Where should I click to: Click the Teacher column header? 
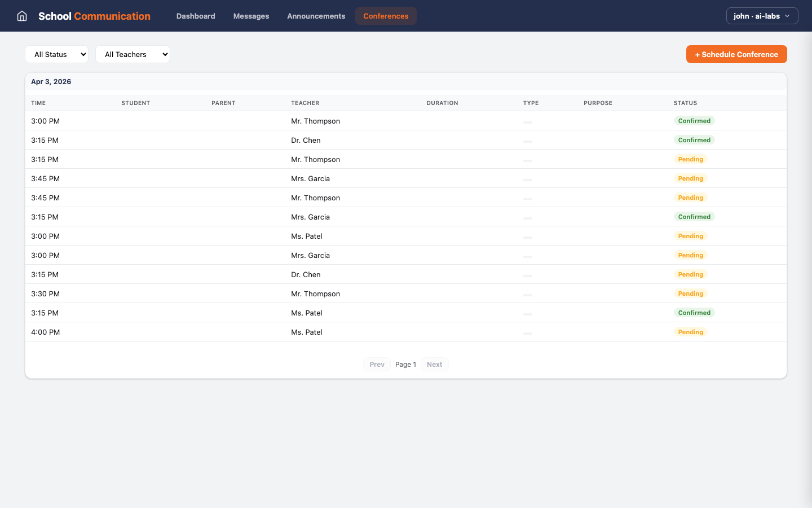(305, 103)
